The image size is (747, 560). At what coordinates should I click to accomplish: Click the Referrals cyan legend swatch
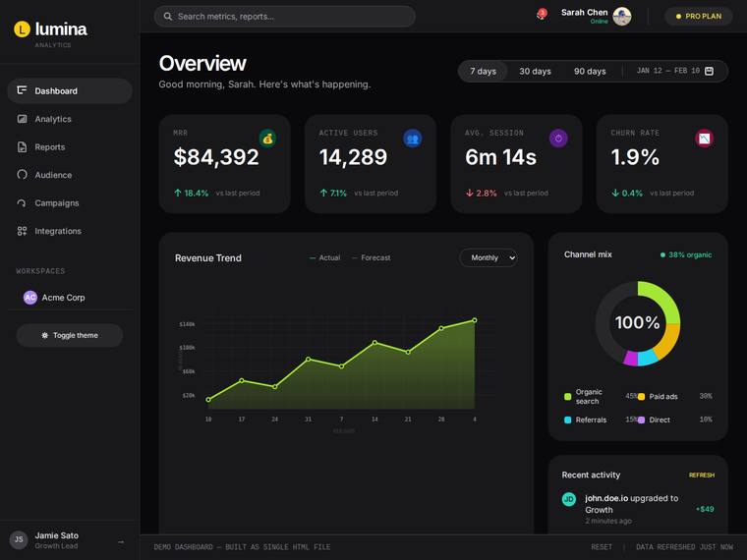point(567,420)
